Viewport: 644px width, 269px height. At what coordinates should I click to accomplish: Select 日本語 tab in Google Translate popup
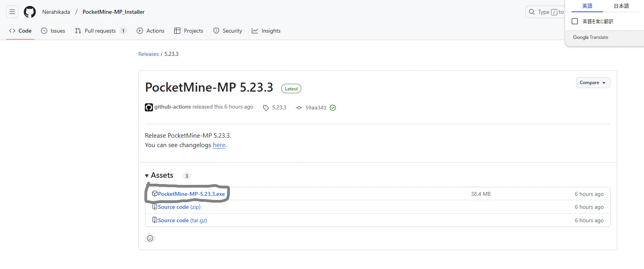[x=622, y=6]
